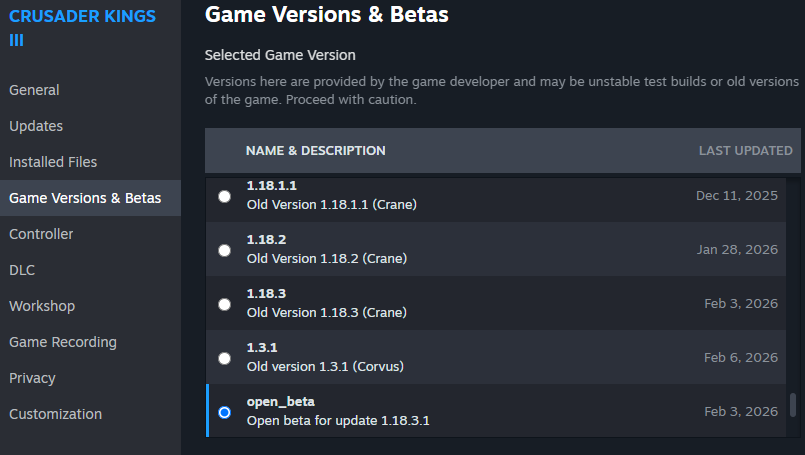Open the DLC section
The width and height of the screenshot is (805, 455).
pyautogui.click(x=22, y=270)
